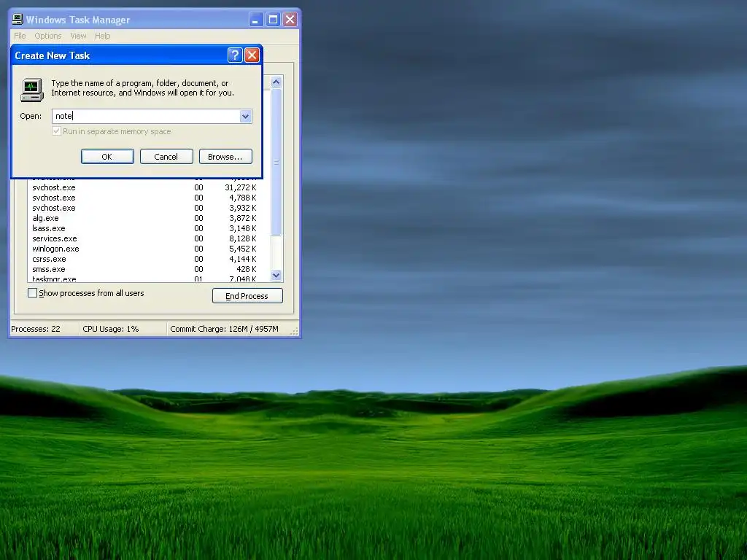Open the Options menu in Task Manager

[x=48, y=36]
